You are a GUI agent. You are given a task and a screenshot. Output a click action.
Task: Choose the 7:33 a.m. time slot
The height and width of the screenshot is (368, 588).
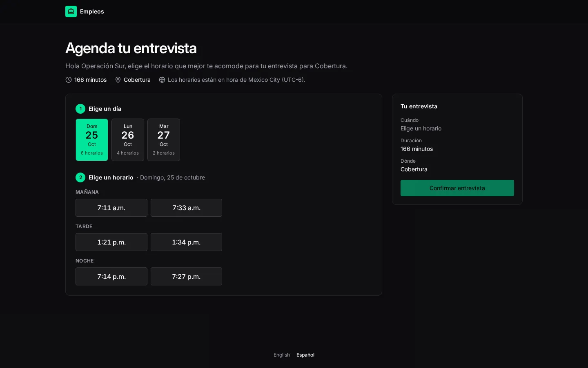click(186, 208)
